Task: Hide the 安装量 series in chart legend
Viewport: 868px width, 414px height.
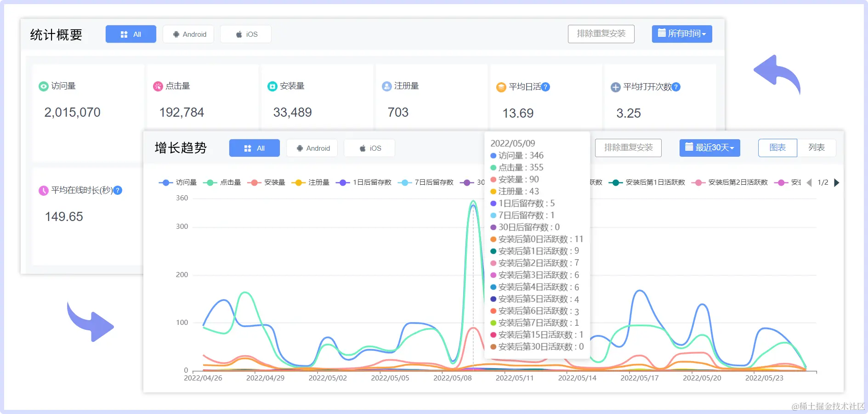Action: click(266, 182)
